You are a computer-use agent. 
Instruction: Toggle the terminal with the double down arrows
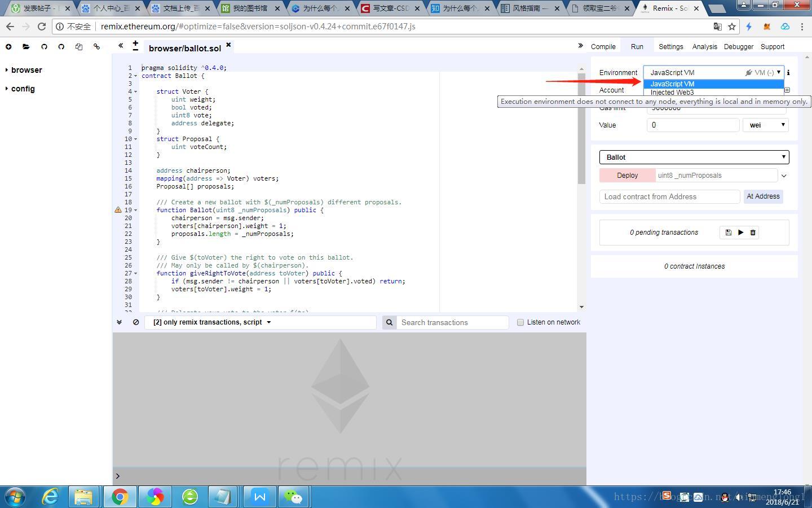(119, 322)
